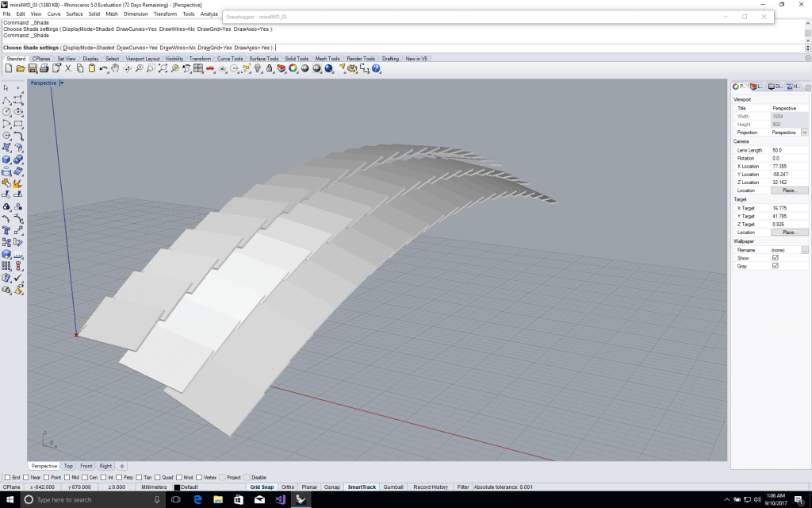
Task: Save file using floppy disk icon
Action: [x=33, y=68]
